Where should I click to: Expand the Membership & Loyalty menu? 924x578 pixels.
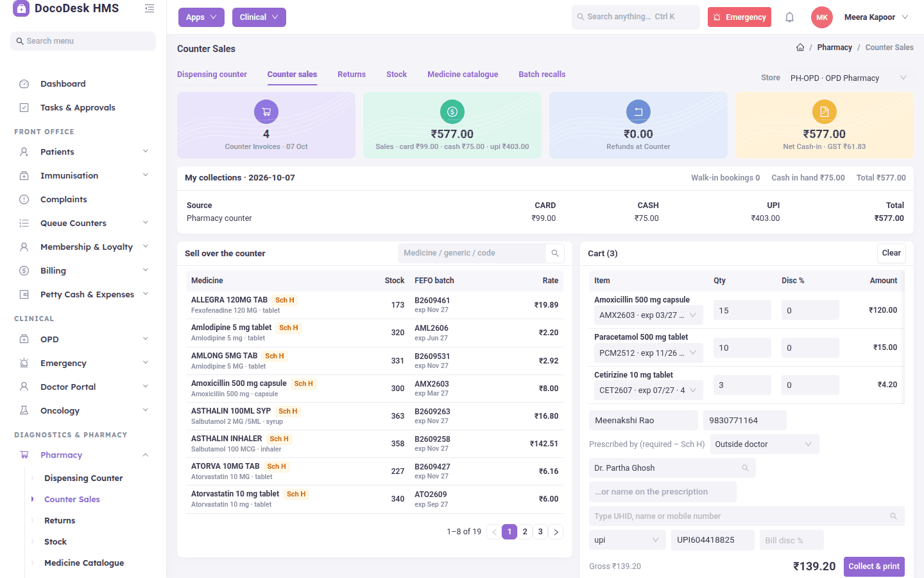(x=146, y=247)
